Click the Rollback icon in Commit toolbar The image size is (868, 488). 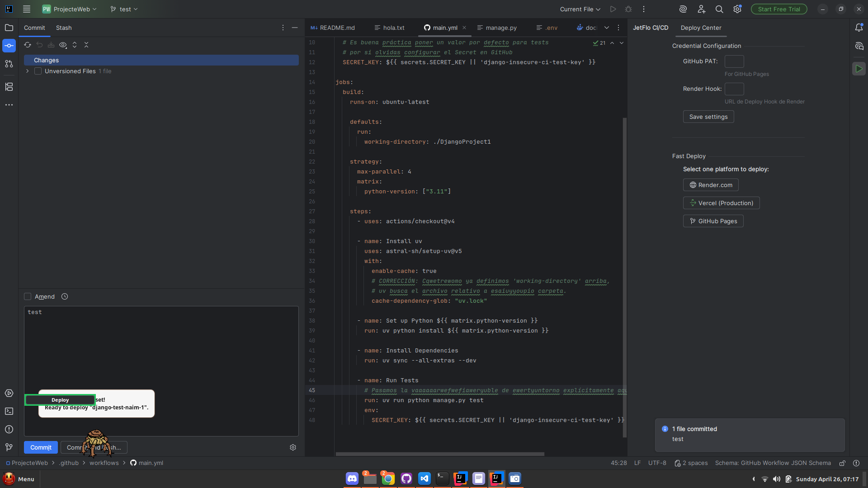coord(39,45)
